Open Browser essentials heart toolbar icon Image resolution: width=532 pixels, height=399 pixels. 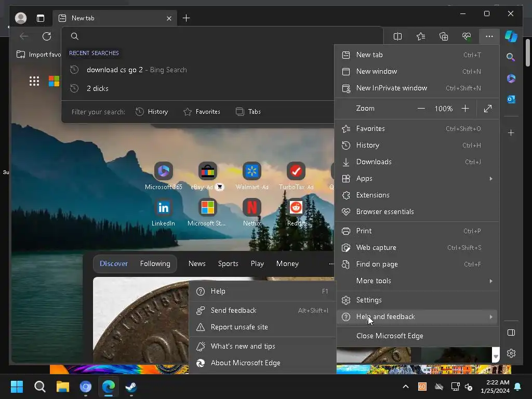[x=467, y=36]
